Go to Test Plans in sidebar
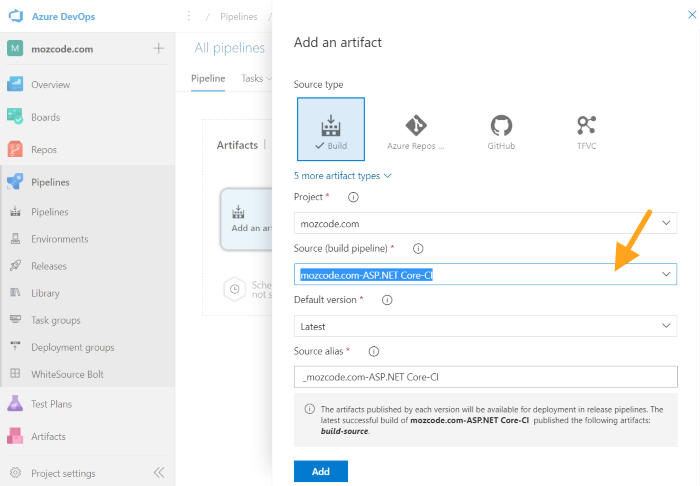This screenshot has width=700, height=486. 52,404
